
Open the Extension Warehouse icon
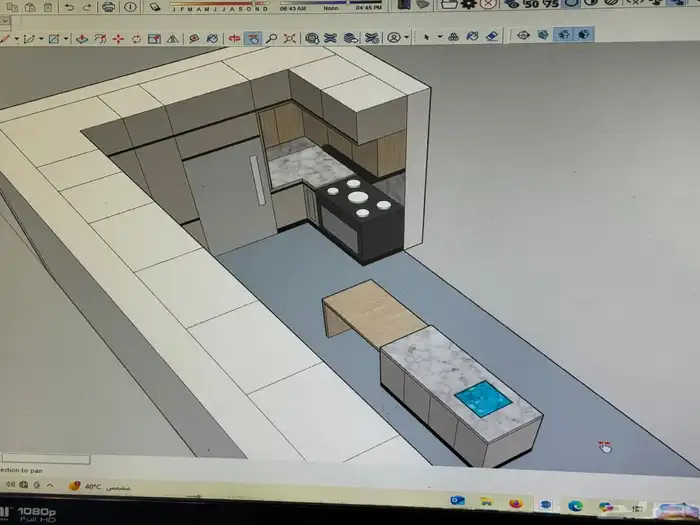[x=330, y=38]
